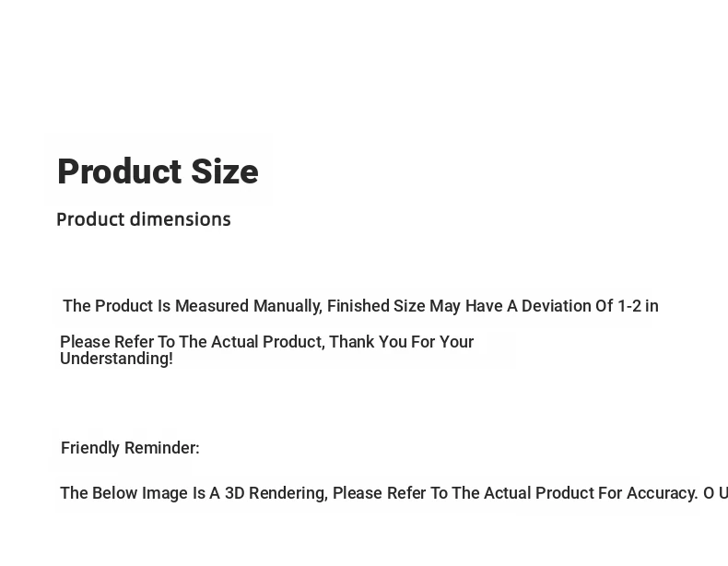This screenshot has width=728, height=566.
Task: Click the 3D Rendering sentence
Action: click(x=393, y=493)
